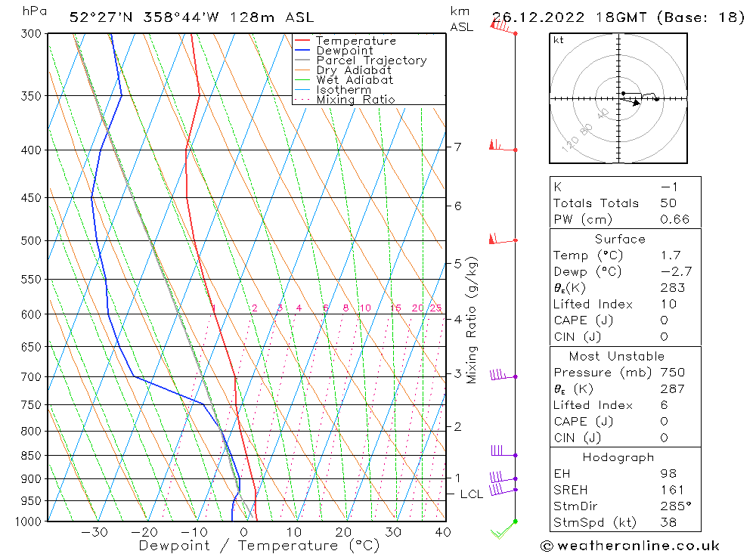Click the StmDir value 285°
Image resolution: width=756 pixels, height=554 pixels.
676,506
